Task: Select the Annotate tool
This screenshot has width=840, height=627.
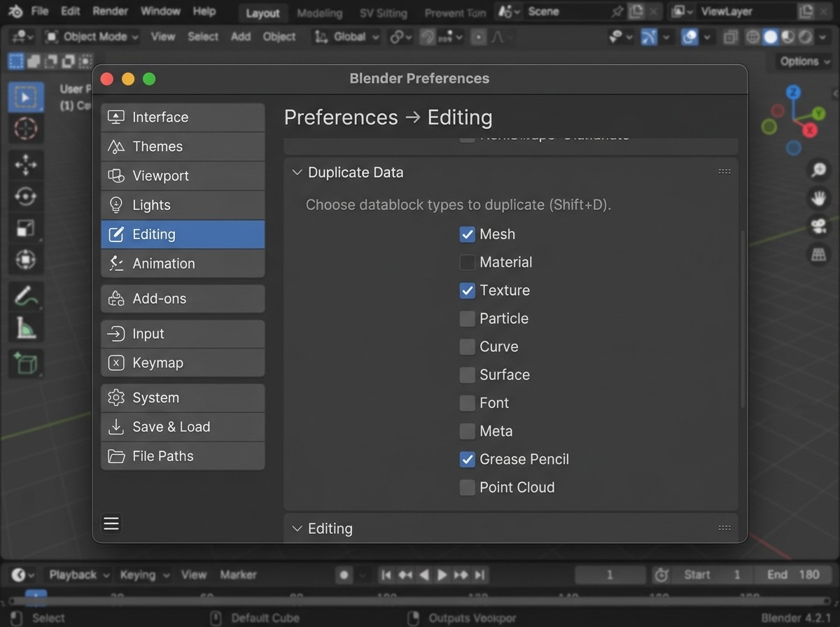Action: [x=26, y=297]
